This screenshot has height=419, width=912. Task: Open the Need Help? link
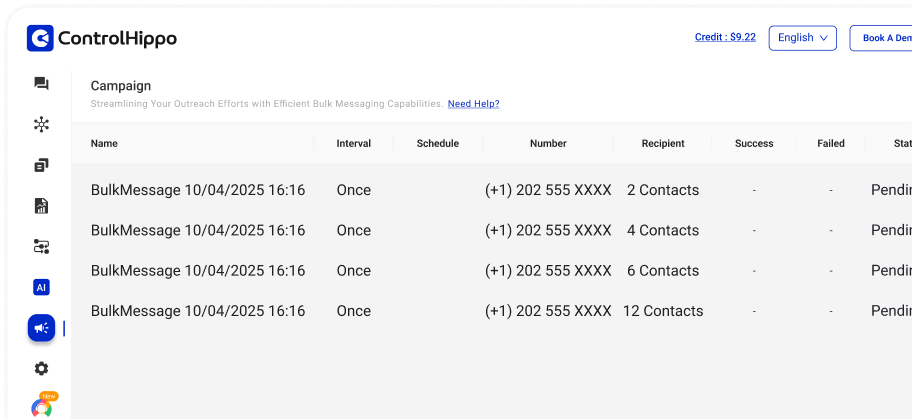[x=473, y=104]
